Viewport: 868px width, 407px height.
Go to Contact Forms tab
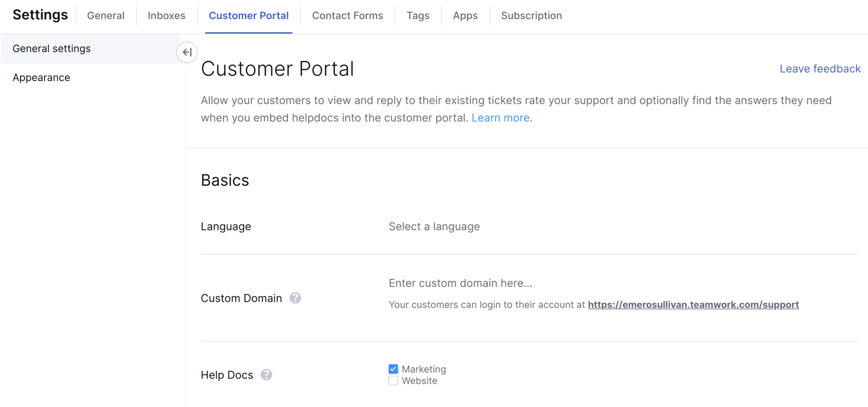click(347, 16)
